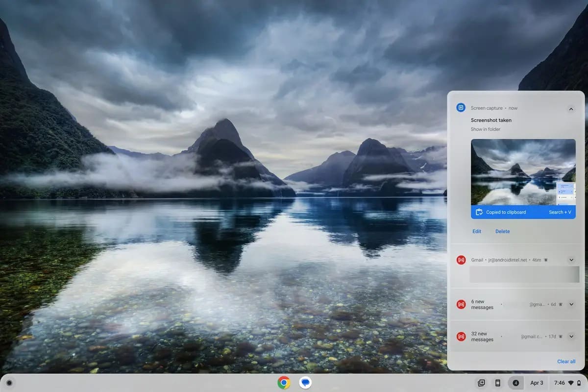This screenshot has height=392, width=588.
Task: Click the clipboard icon beside Copied to clipboard
Action: click(x=479, y=212)
